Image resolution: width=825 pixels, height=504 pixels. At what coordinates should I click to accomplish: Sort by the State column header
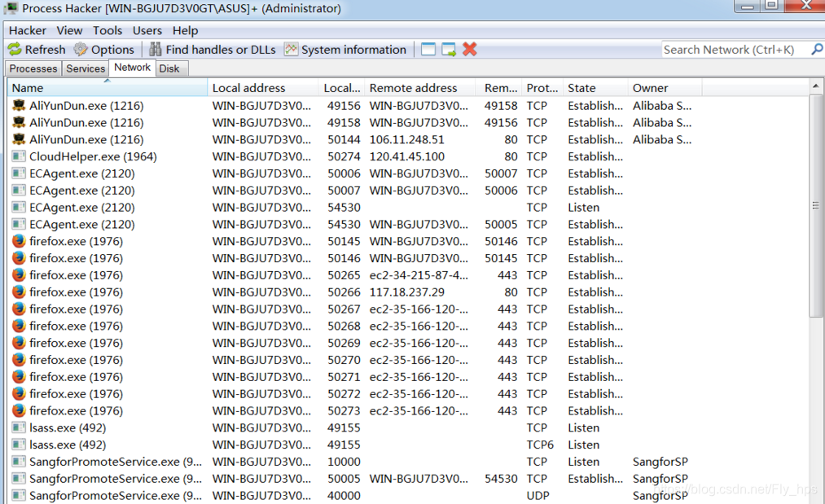point(595,88)
